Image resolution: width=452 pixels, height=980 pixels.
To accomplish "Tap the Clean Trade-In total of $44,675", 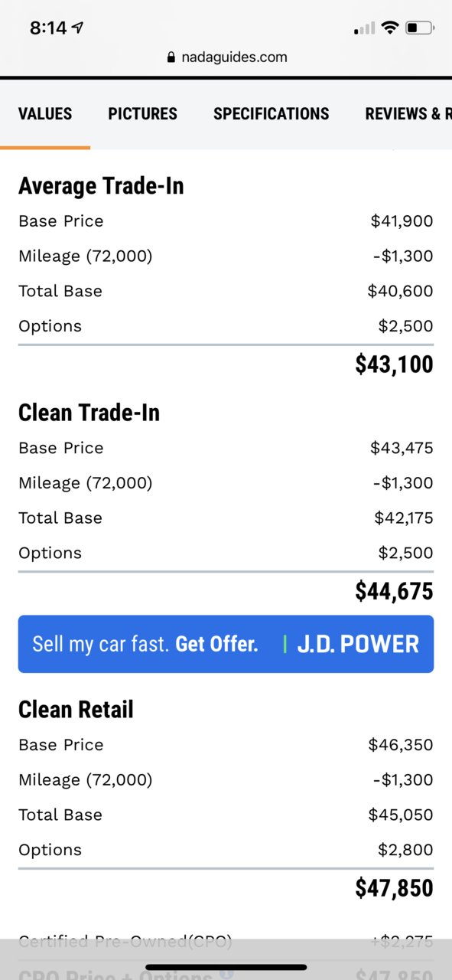I will 394,591.
